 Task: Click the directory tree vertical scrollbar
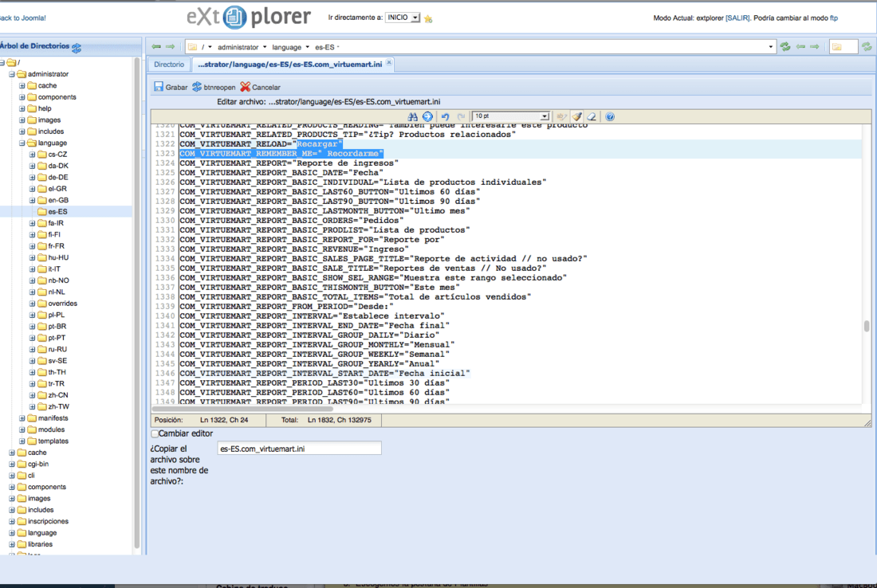tap(136, 302)
